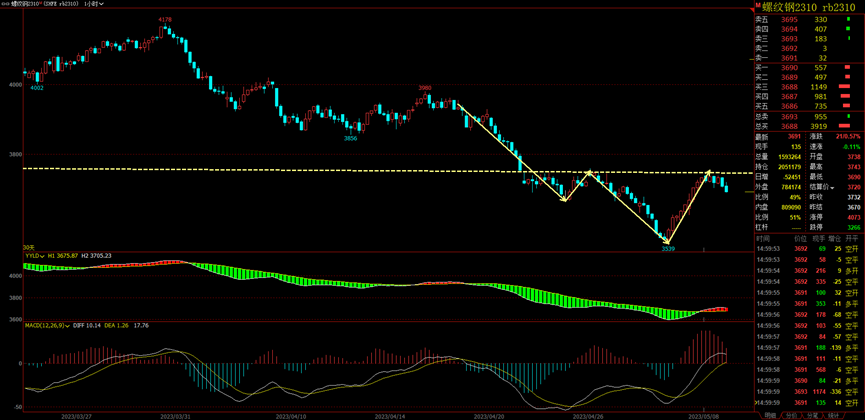This screenshot has width=865, height=420.
Task: Click the 买五 volume 735
Action: tap(820, 105)
